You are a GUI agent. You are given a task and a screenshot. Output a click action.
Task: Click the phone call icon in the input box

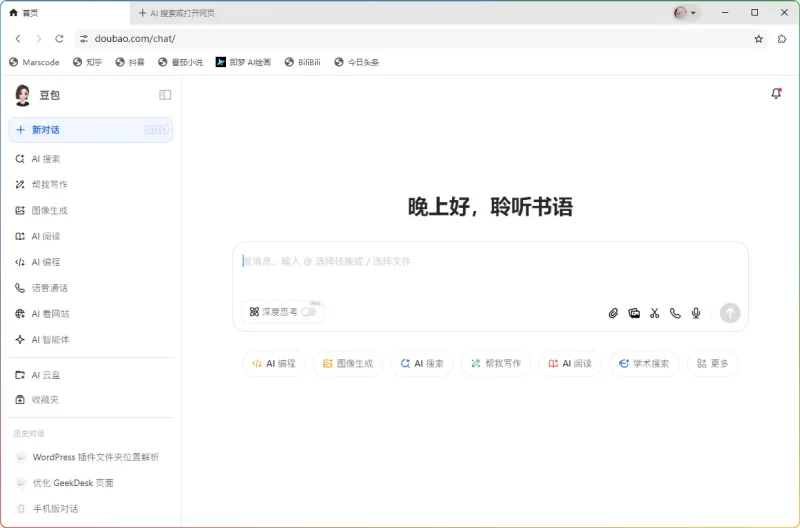pos(675,313)
